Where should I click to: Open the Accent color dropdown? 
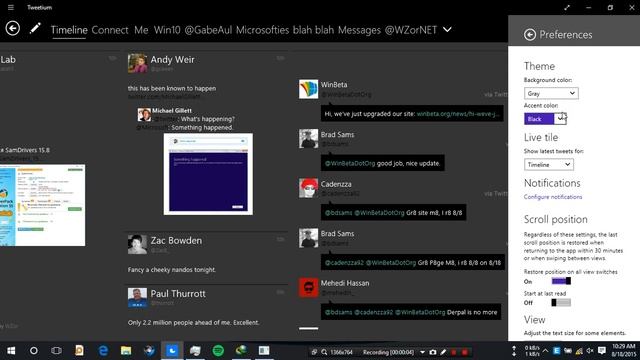pyautogui.click(x=545, y=119)
